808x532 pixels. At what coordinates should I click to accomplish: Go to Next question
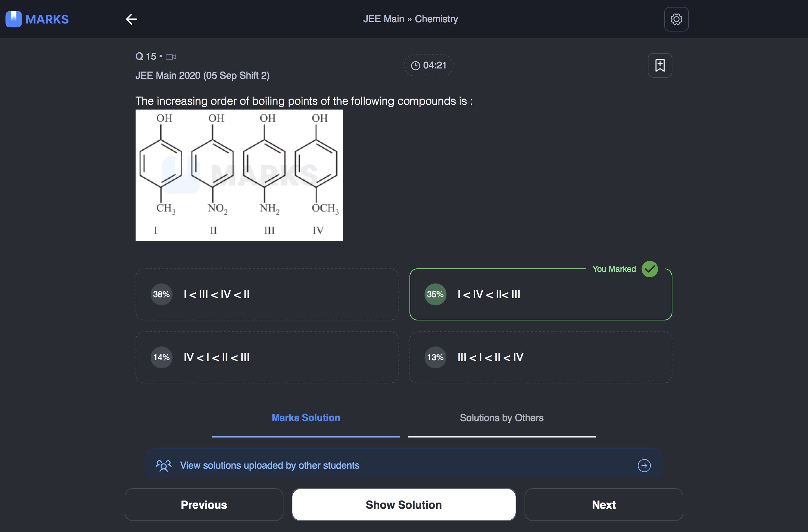(604, 505)
